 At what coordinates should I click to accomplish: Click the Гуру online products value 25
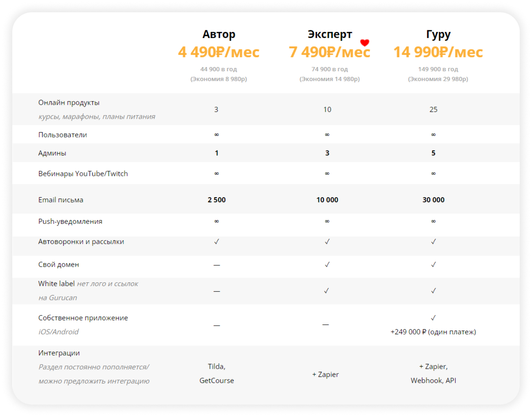[x=433, y=109]
